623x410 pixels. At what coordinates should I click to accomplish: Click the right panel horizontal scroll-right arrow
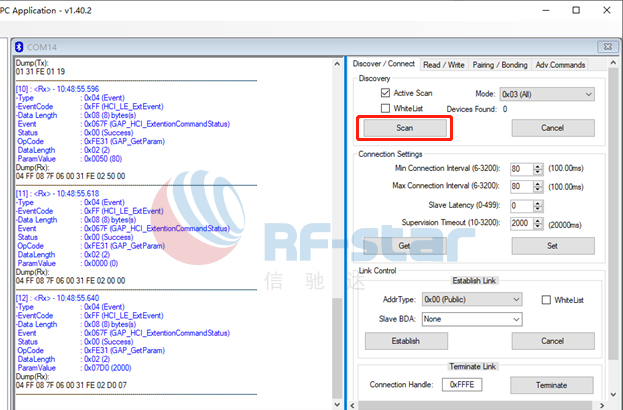point(602,406)
